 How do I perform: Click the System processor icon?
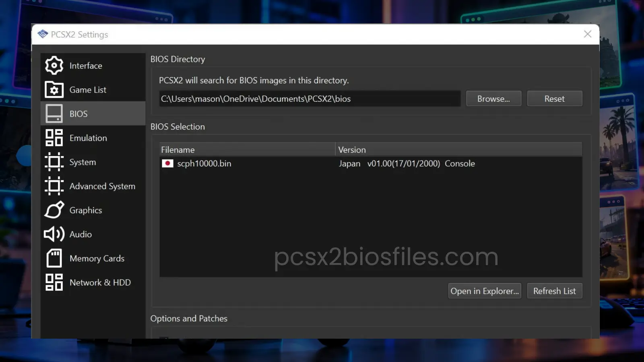(x=54, y=162)
